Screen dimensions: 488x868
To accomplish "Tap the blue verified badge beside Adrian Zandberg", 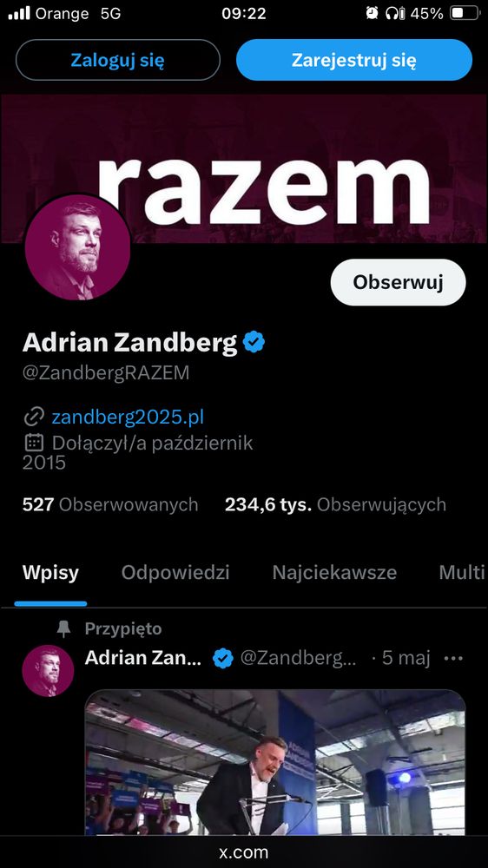I will pyautogui.click(x=254, y=343).
